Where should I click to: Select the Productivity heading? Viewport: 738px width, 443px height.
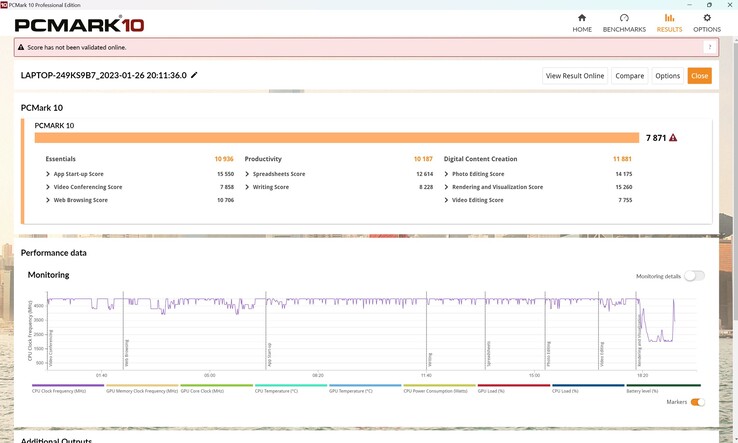click(263, 159)
